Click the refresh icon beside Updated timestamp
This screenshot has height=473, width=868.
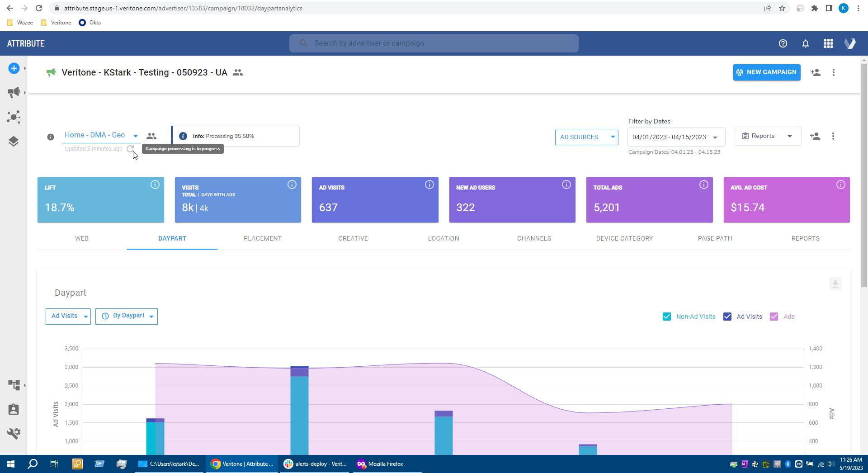(130, 149)
